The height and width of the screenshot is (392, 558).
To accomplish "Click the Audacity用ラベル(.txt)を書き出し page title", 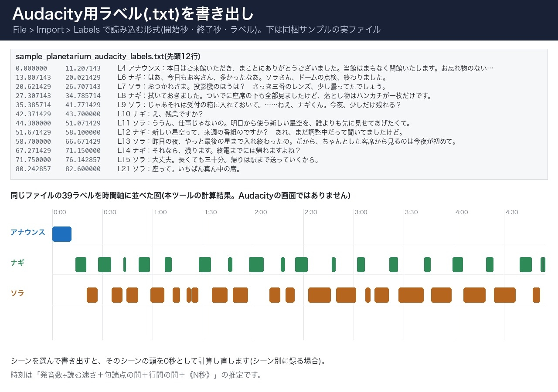I will coord(133,14).
